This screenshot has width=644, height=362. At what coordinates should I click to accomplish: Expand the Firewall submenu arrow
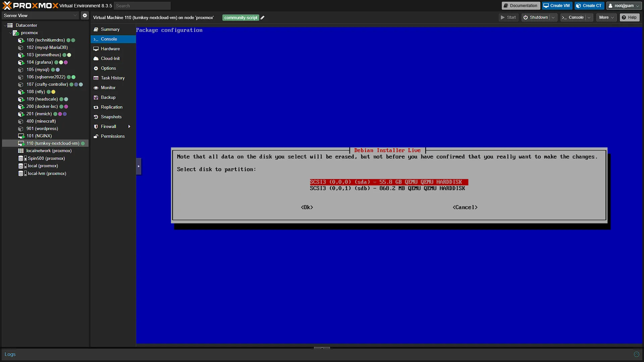click(x=129, y=127)
